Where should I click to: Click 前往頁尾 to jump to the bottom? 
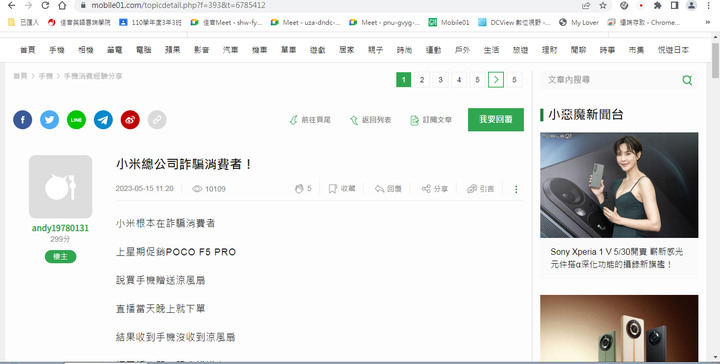tap(310, 120)
